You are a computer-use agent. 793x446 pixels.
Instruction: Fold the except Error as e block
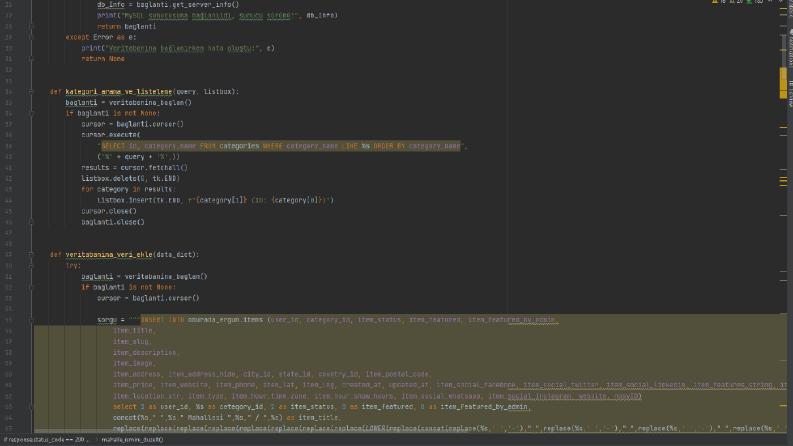point(31,37)
